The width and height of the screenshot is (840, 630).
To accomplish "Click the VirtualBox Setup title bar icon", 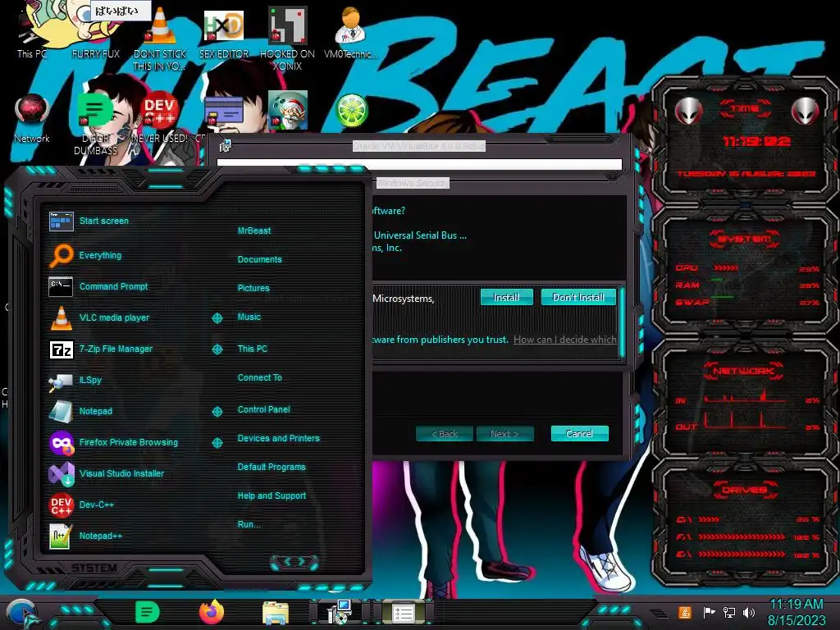I will (225, 145).
